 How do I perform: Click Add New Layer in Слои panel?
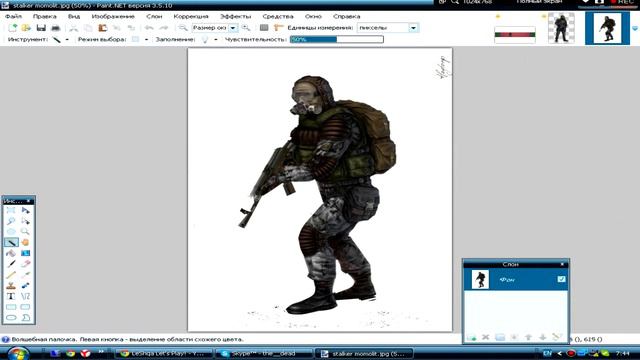pos(471,337)
